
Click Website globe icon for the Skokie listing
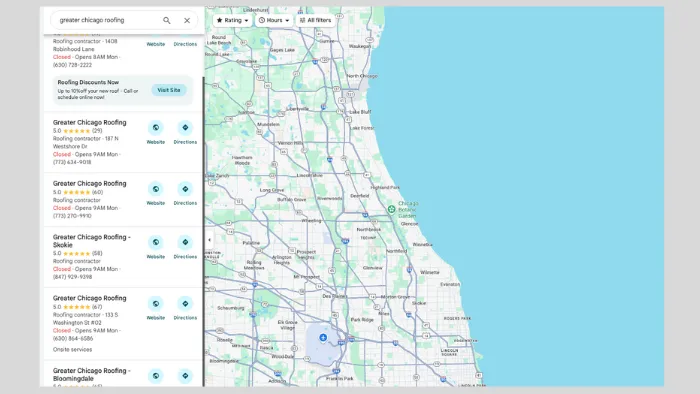tap(156, 242)
